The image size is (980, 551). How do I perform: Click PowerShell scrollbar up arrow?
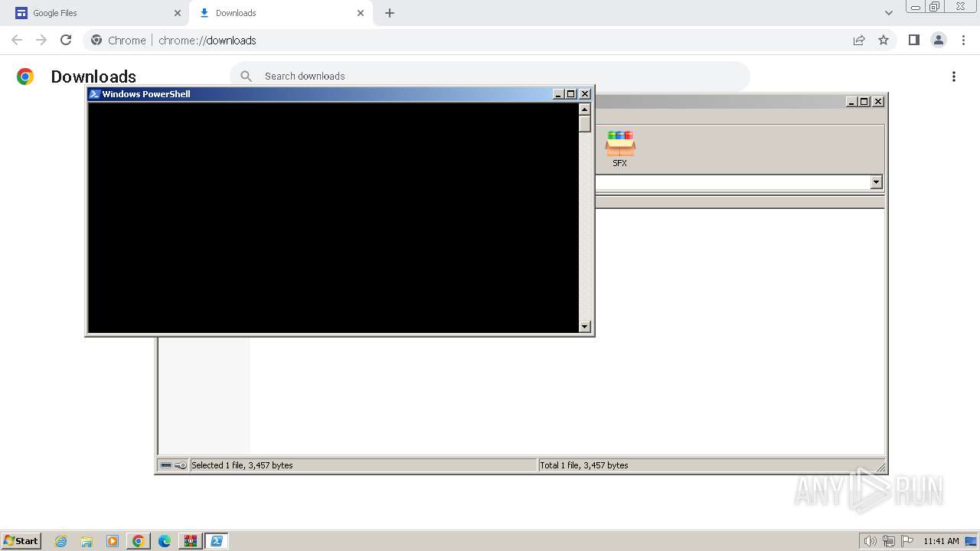[585, 109]
